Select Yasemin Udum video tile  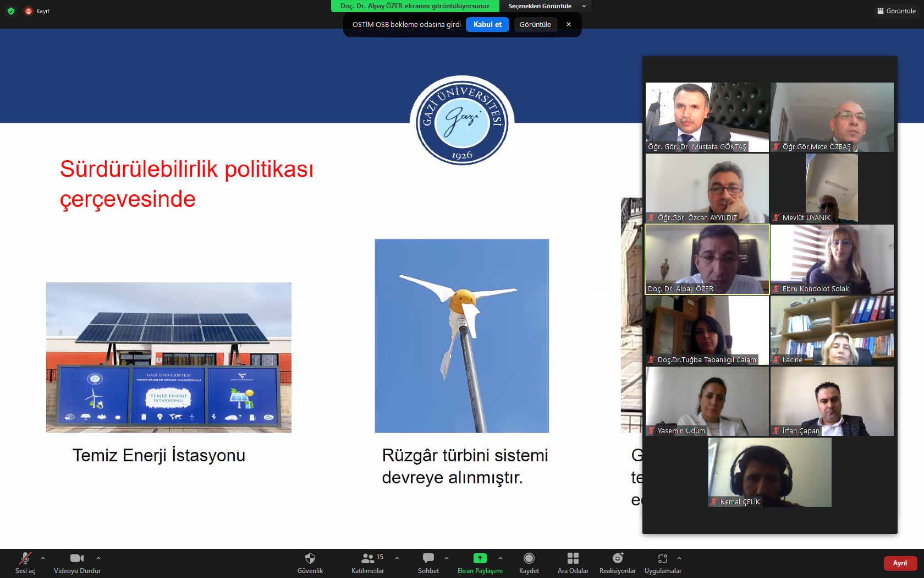coord(707,401)
